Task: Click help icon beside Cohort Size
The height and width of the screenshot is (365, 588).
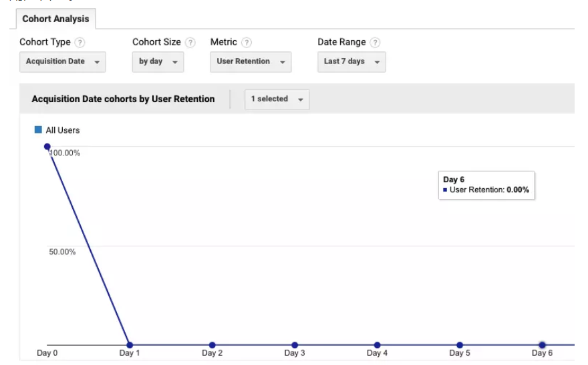Action: (190, 43)
